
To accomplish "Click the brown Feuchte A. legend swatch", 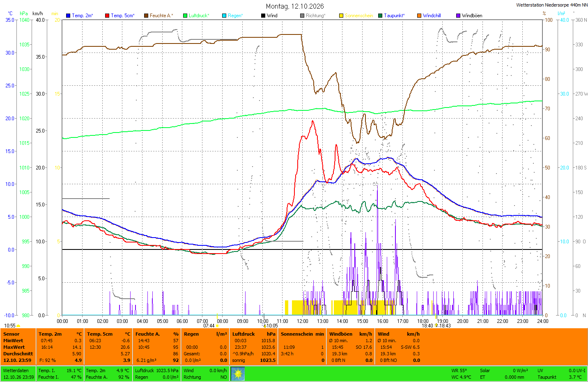I will tap(146, 16).
